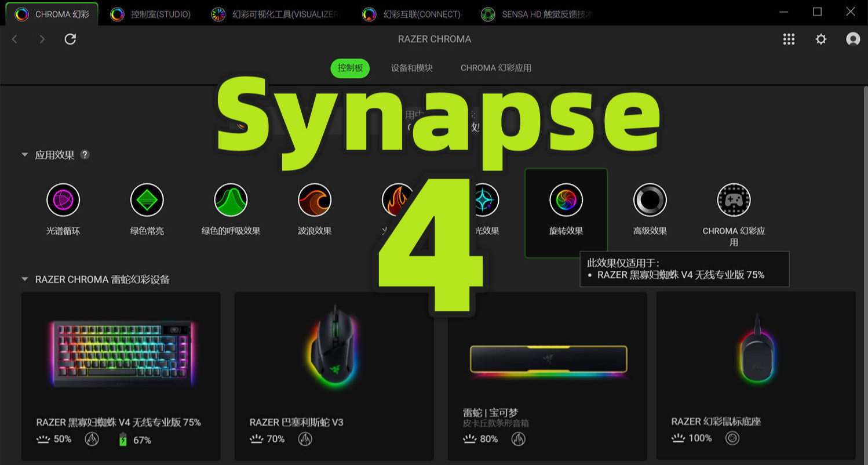Select the 控制板 sub-tab
Viewport: 868px width, 465px height.
[x=350, y=68]
